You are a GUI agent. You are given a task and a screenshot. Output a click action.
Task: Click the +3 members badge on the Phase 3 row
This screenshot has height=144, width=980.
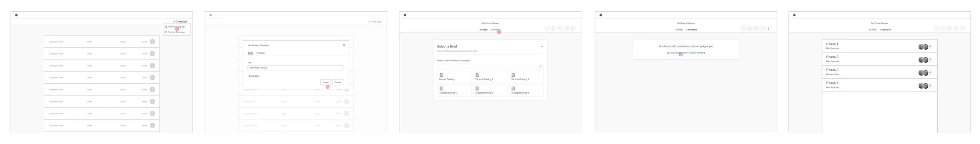coord(930,72)
